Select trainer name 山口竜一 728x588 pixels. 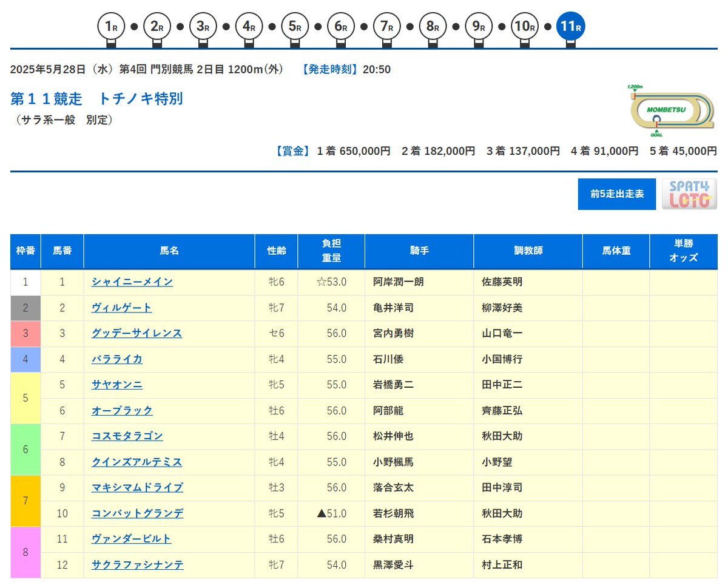[502, 333]
